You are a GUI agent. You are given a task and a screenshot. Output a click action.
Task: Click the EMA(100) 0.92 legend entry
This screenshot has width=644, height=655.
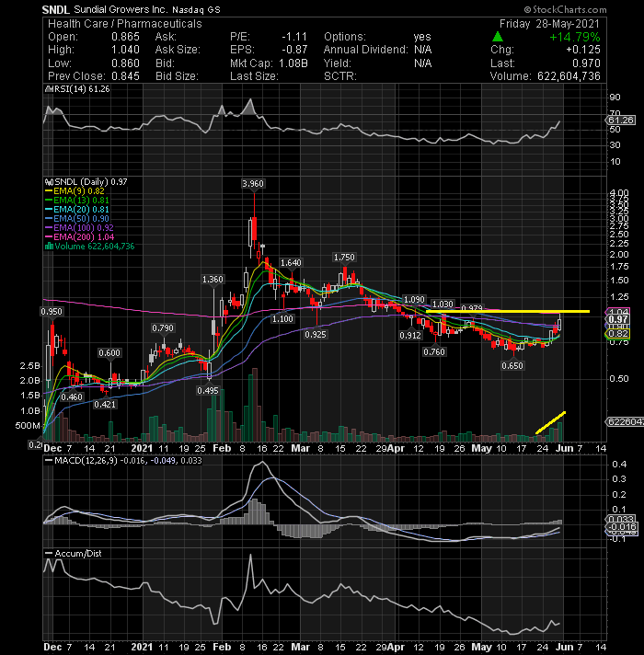coord(79,227)
